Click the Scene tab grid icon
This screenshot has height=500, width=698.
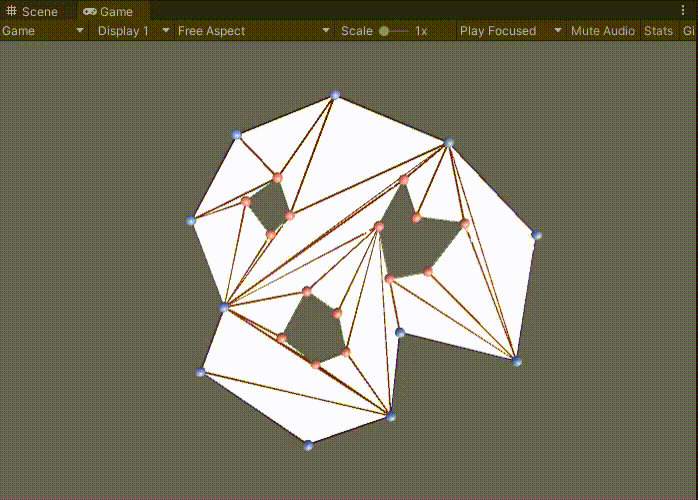point(12,11)
